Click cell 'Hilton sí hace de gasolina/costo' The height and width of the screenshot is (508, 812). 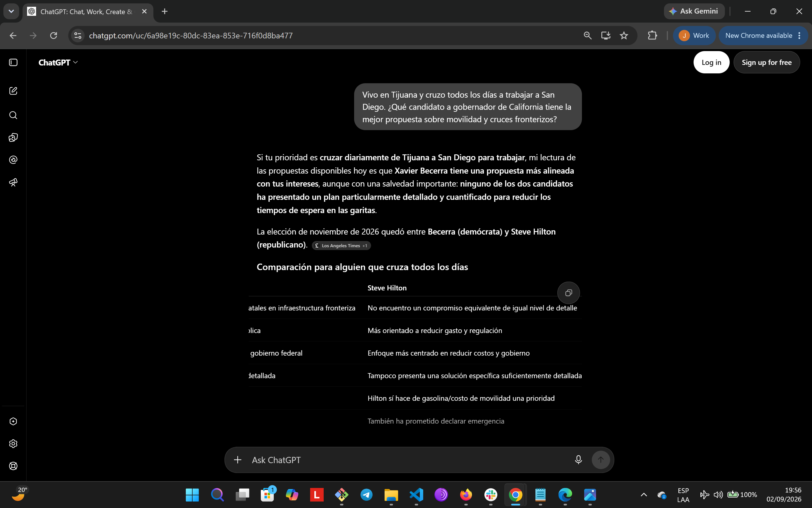(461, 398)
